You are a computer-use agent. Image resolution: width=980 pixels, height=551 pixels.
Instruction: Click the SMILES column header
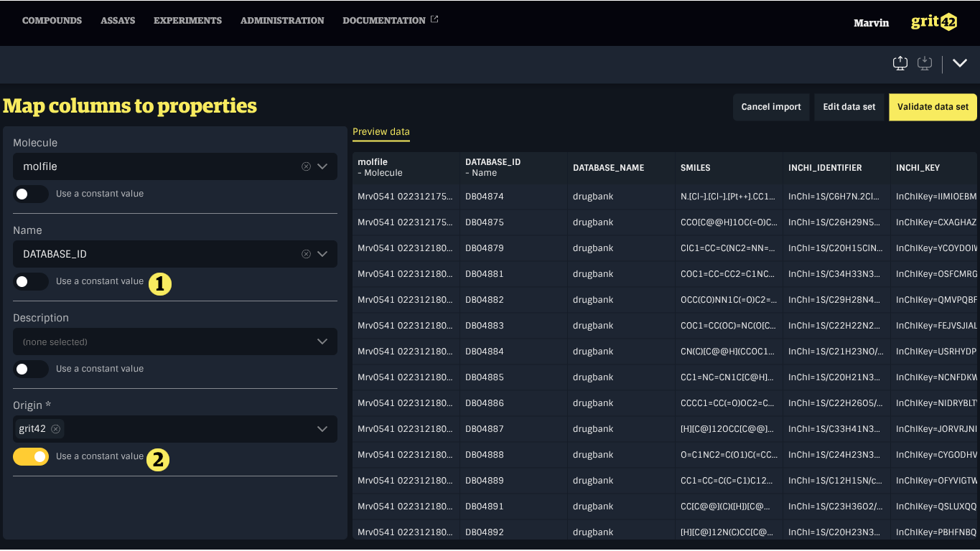point(729,167)
